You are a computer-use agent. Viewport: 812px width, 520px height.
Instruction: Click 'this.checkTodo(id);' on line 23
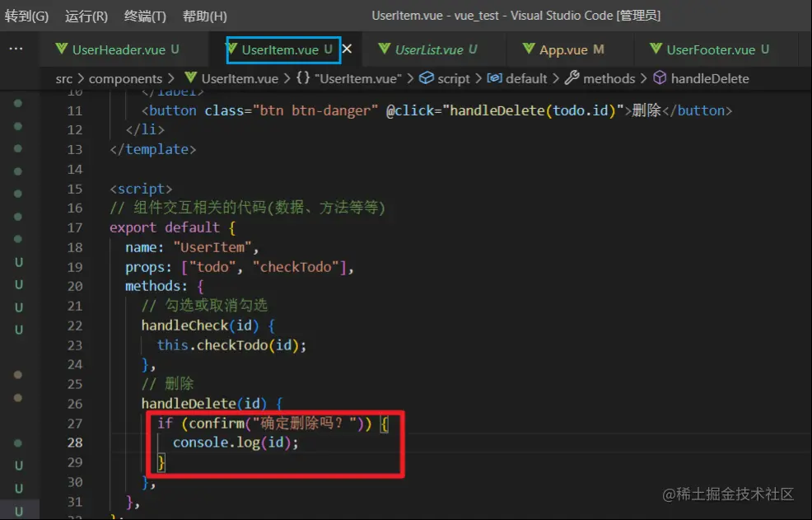(231, 345)
